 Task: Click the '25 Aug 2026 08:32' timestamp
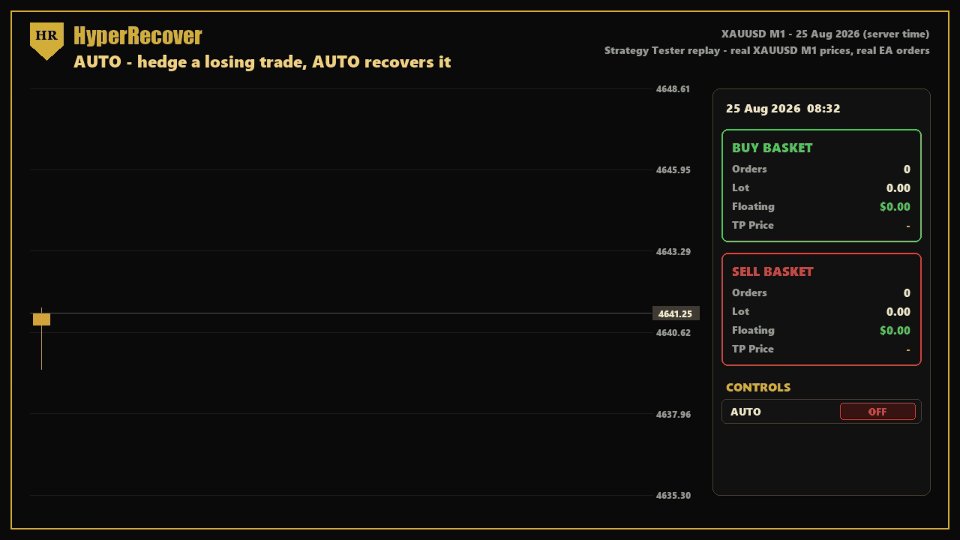[783, 108]
